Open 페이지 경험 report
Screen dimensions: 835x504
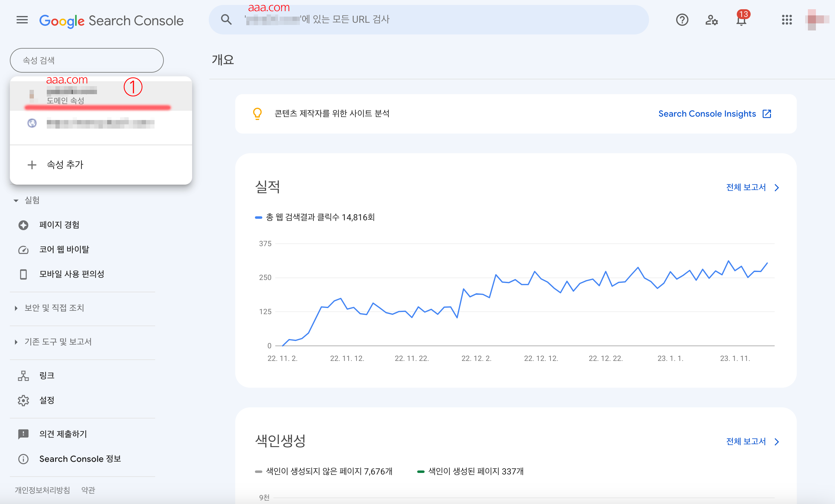pos(59,225)
